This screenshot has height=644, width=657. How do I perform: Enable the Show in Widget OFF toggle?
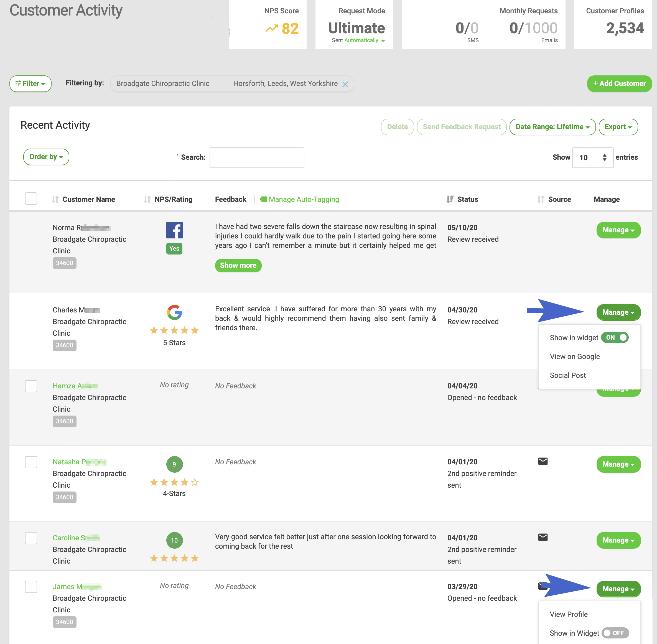(x=615, y=633)
